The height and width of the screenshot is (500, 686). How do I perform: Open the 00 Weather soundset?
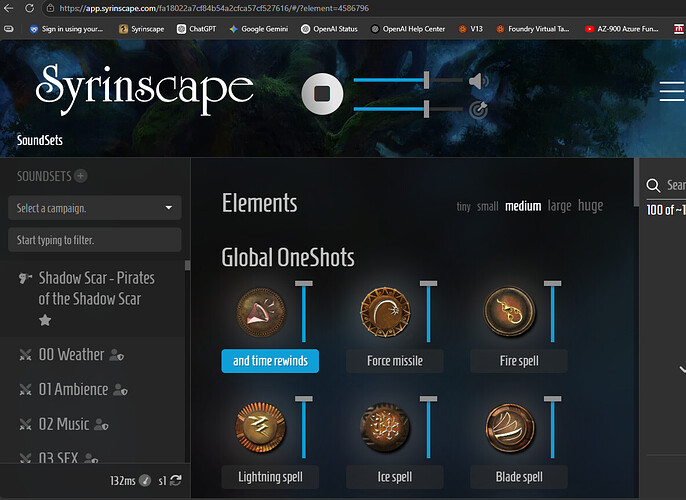click(71, 354)
